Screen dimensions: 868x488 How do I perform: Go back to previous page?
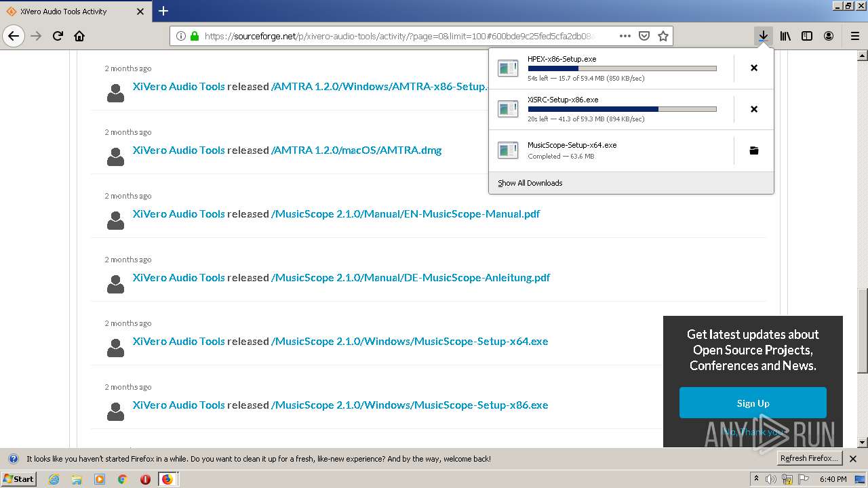click(14, 36)
